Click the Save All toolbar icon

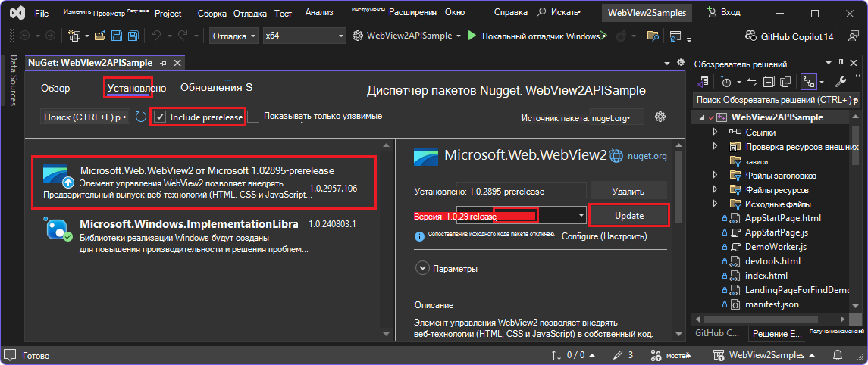point(133,36)
